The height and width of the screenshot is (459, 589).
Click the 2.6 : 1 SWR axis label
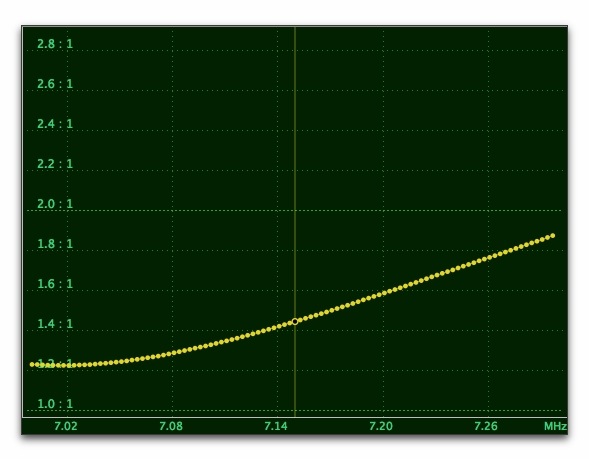click(55, 84)
